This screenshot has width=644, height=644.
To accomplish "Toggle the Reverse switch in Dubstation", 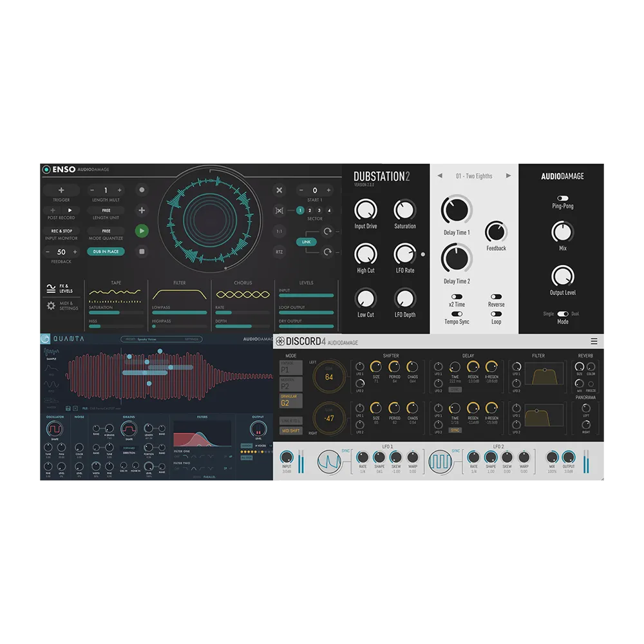I will coord(496,296).
